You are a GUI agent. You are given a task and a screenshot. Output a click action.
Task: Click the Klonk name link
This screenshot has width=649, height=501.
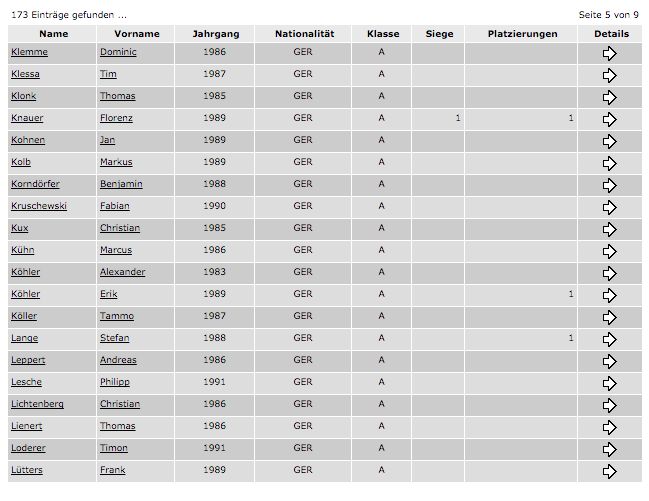tap(24, 96)
